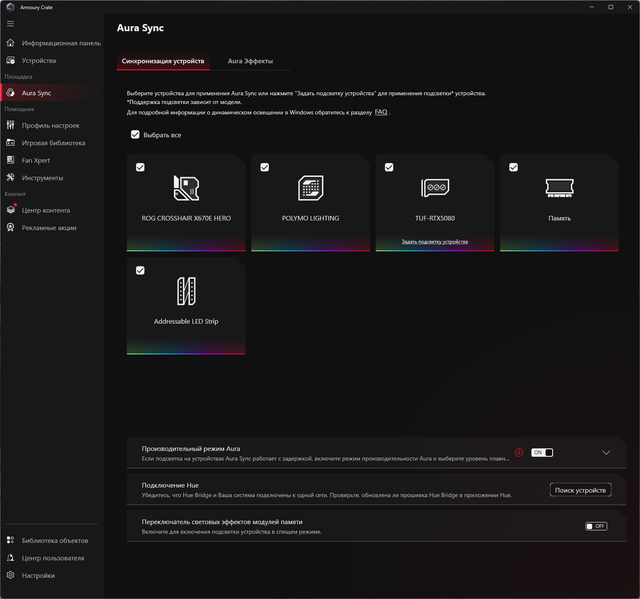The image size is (640, 599).
Task: Click the Рекламные акции badge icon
Action: (11, 227)
